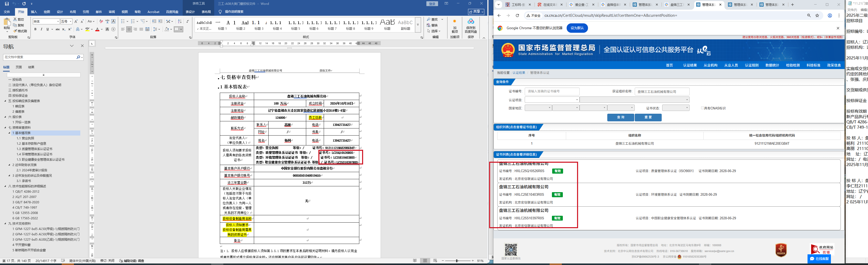Align paragraph text to the left

[123, 29]
